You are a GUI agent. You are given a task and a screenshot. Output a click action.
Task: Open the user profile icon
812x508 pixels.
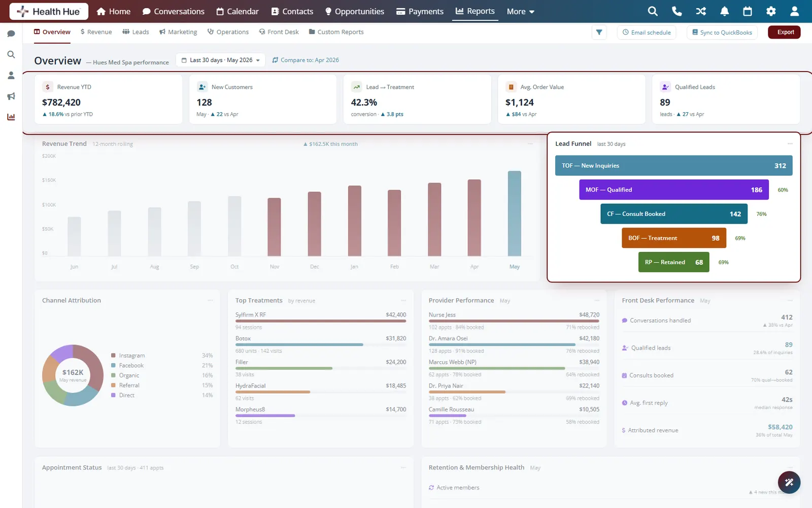coord(795,11)
